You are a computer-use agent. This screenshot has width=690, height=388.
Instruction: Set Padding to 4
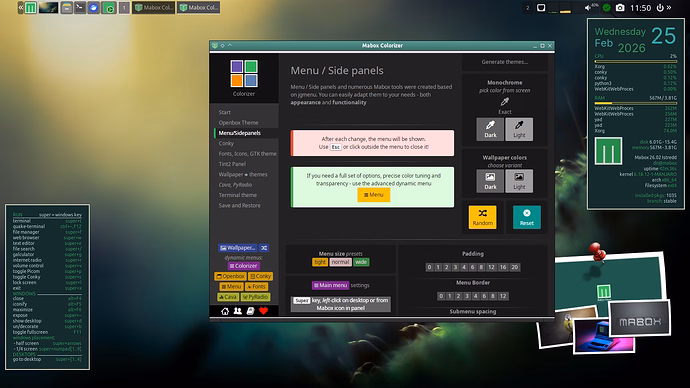[464, 267]
